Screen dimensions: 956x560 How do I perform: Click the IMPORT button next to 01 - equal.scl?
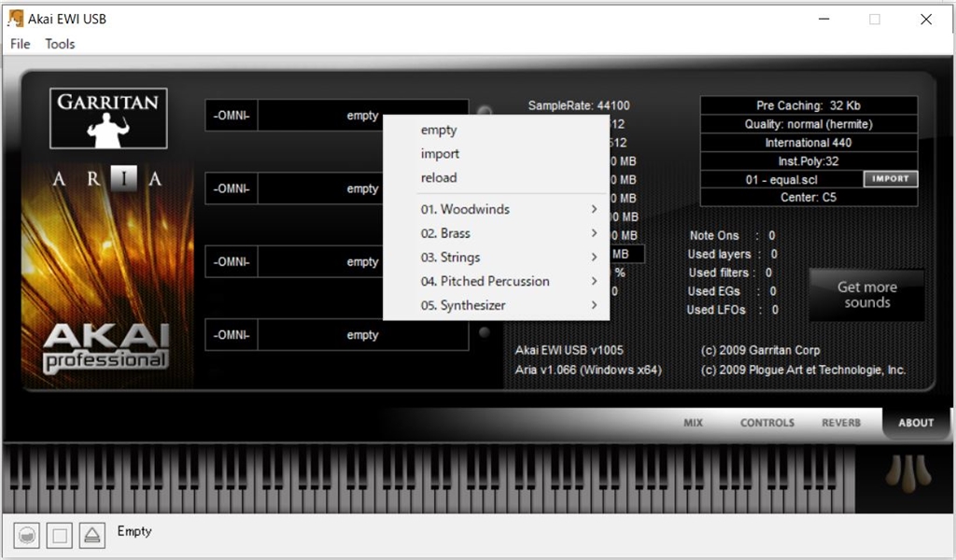pos(890,179)
